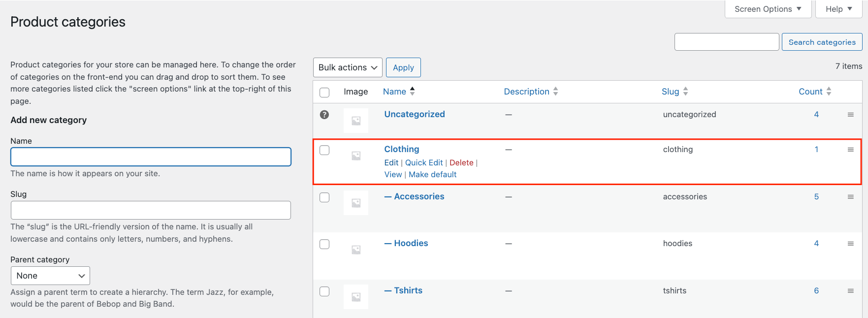
Task: Click the drag handle icon in Clothing row
Action: [x=850, y=149]
